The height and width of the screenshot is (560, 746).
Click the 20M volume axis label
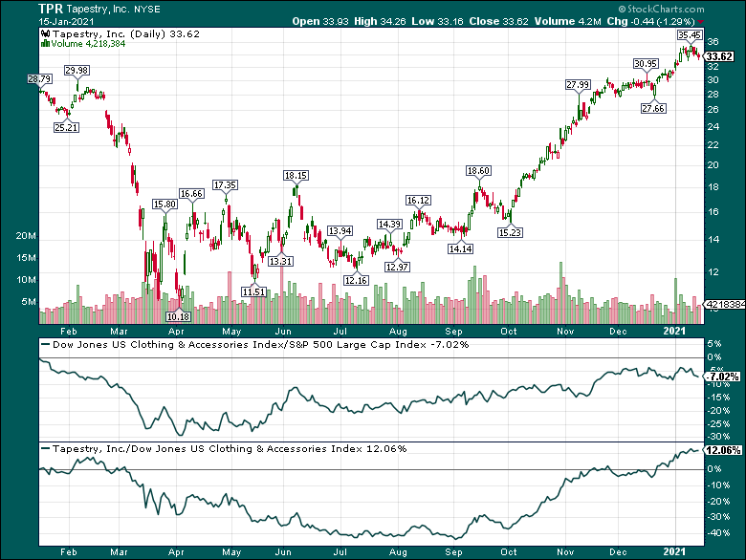click(x=26, y=236)
